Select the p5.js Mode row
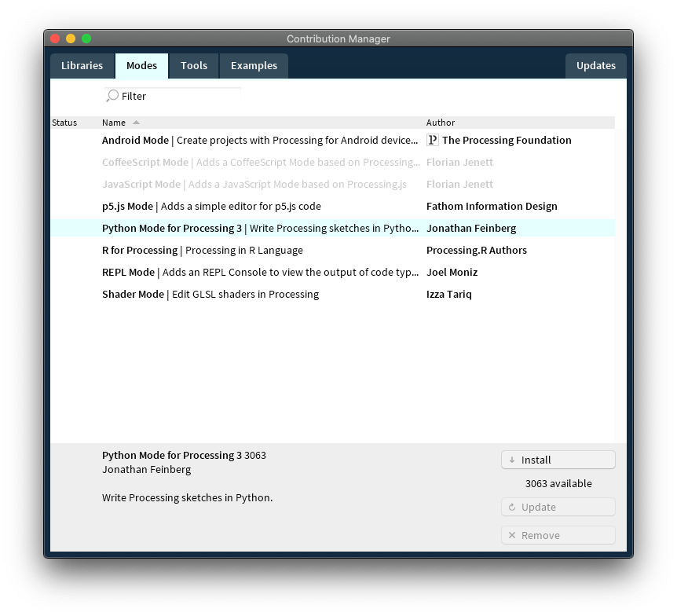 332,207
